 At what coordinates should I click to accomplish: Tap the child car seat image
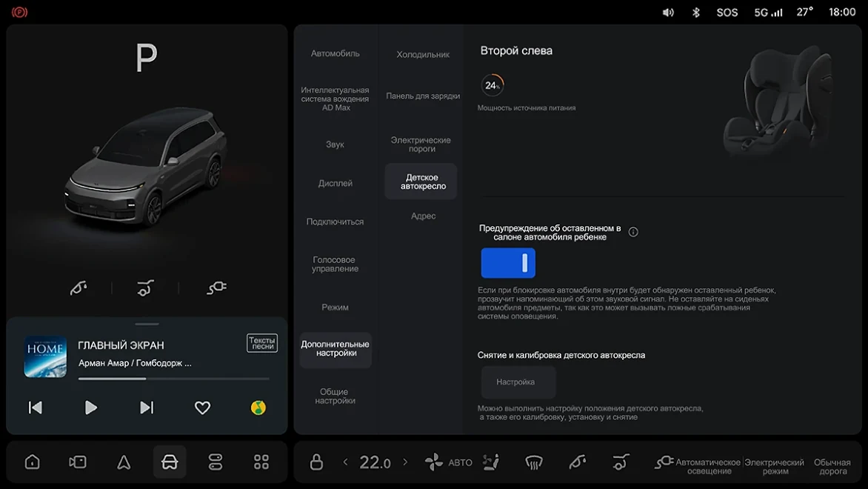pyautogui.click(x=777, y=100)
